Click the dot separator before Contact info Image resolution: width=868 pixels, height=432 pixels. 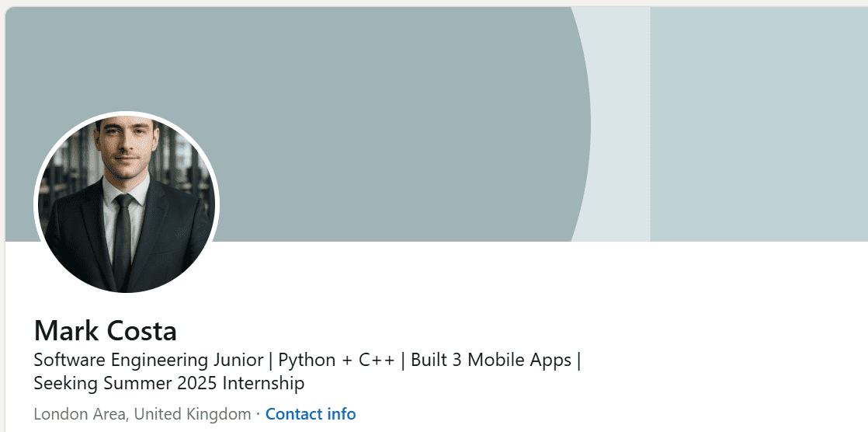coord(258,414)
